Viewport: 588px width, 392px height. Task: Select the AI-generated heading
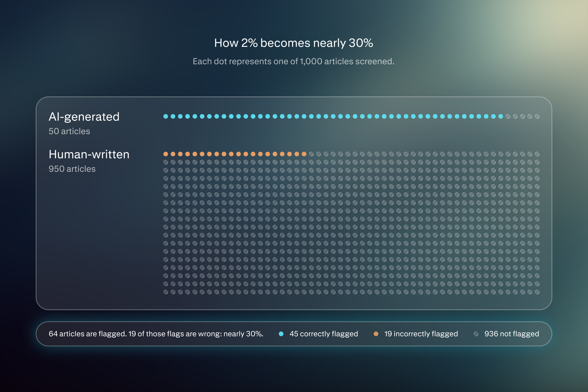coord(84,117)
